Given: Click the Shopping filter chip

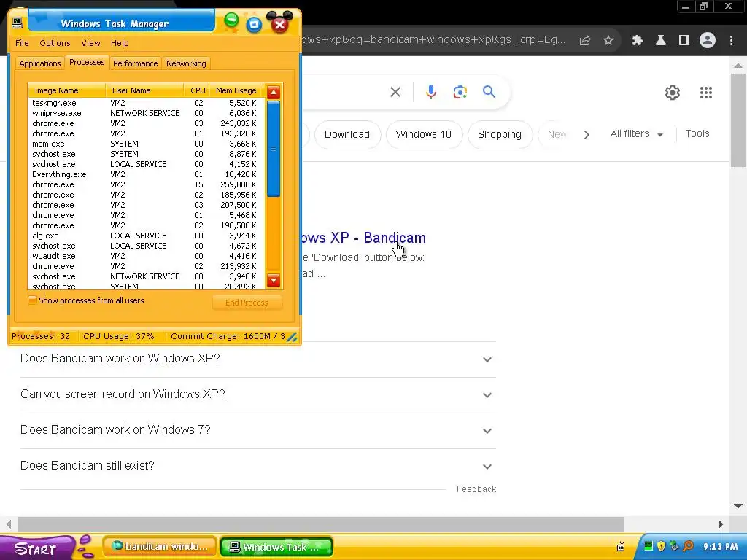Looking at the screenshot, I should coord(500,135).
